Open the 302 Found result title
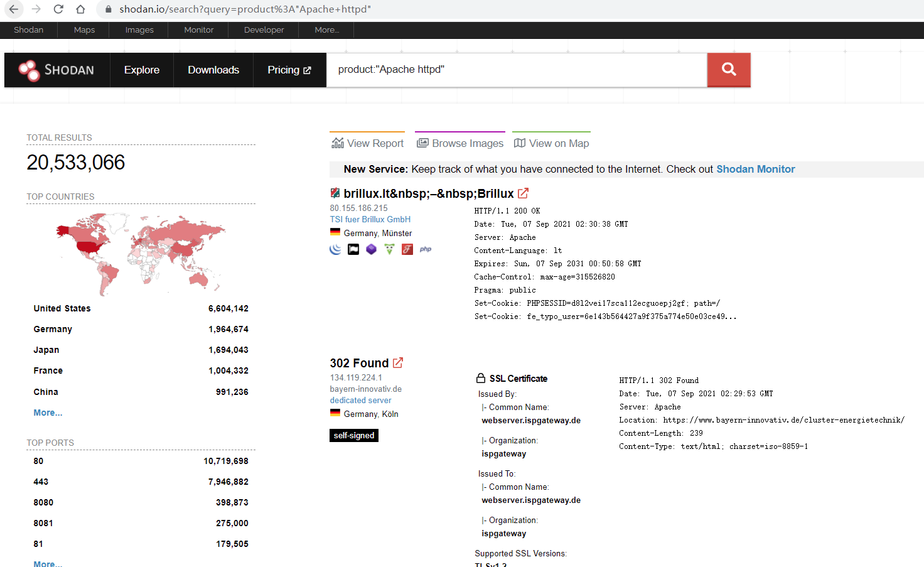The width and height of the screenshot is (924, 567). pyautogui.click(x=359, y=363)
